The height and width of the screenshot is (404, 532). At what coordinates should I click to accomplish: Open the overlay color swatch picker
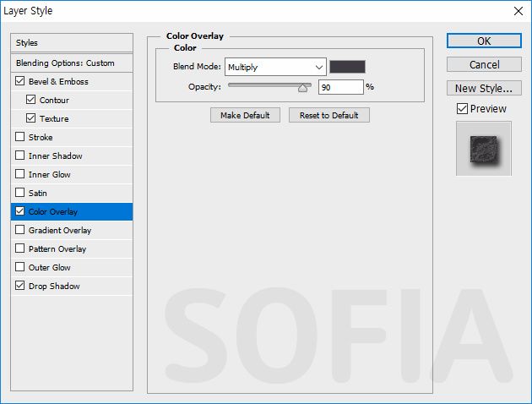(347, 67)
